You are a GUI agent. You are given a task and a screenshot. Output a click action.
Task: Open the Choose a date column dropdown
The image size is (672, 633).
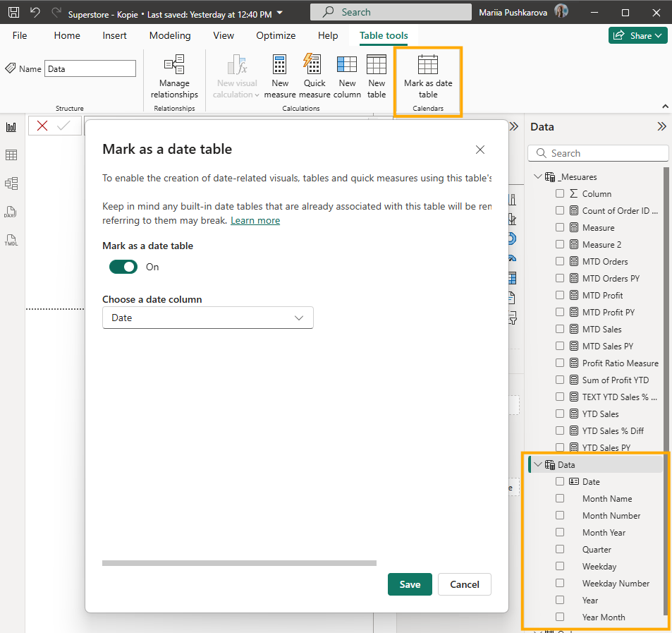point(207,318)
